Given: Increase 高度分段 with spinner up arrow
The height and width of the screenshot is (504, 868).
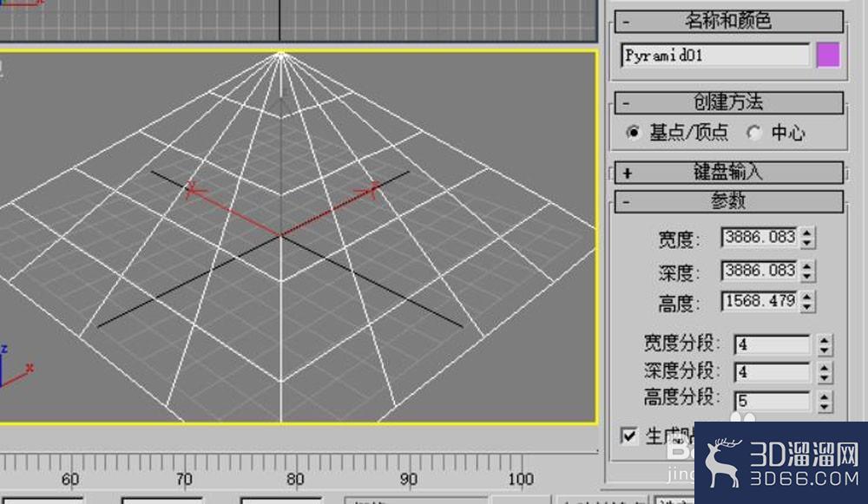Looking at the screenshot, I should coord(825,396).
